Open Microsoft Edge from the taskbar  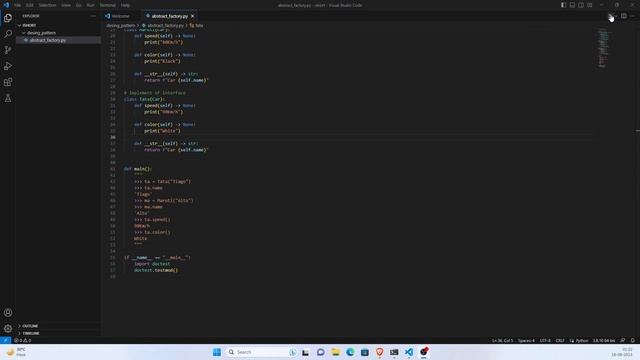click(x=350, y=352)
